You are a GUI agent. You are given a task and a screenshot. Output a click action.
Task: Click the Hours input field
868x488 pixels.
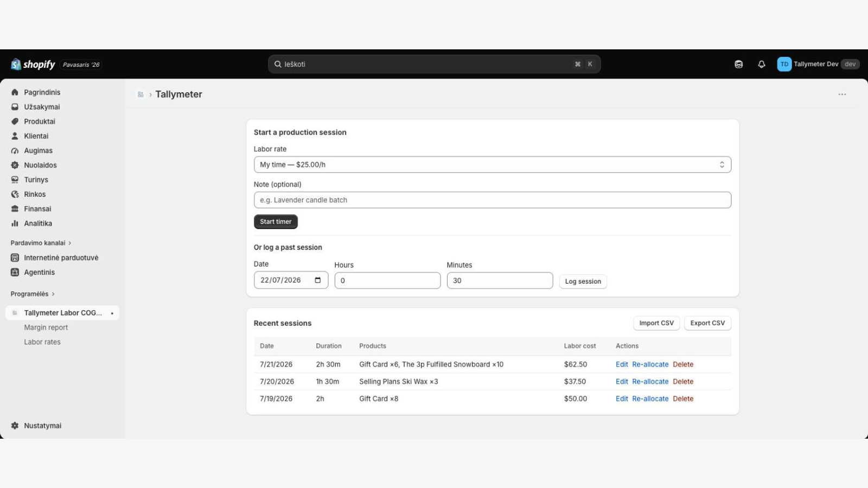click(x=387, y=280)
